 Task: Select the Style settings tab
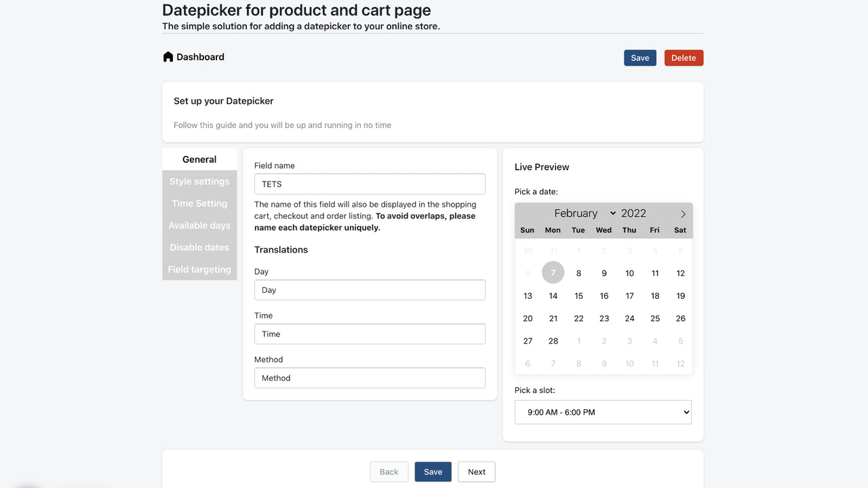[199, 181]
